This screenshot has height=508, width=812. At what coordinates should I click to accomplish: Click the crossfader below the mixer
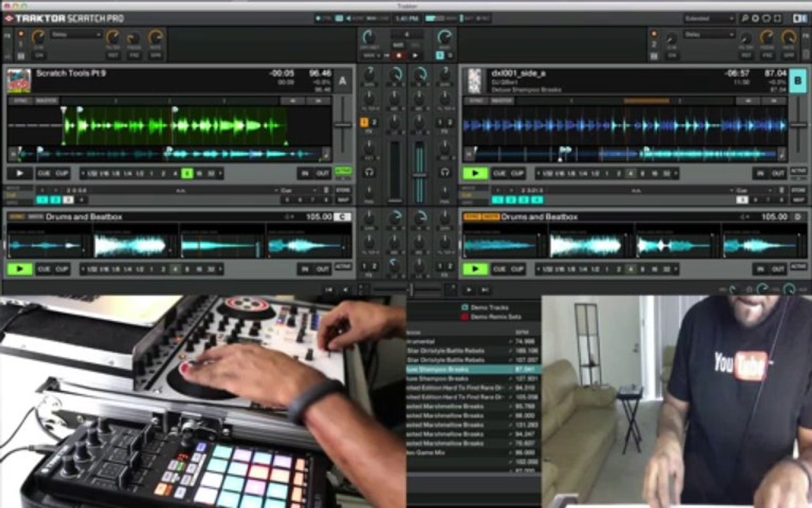[411, 289]
